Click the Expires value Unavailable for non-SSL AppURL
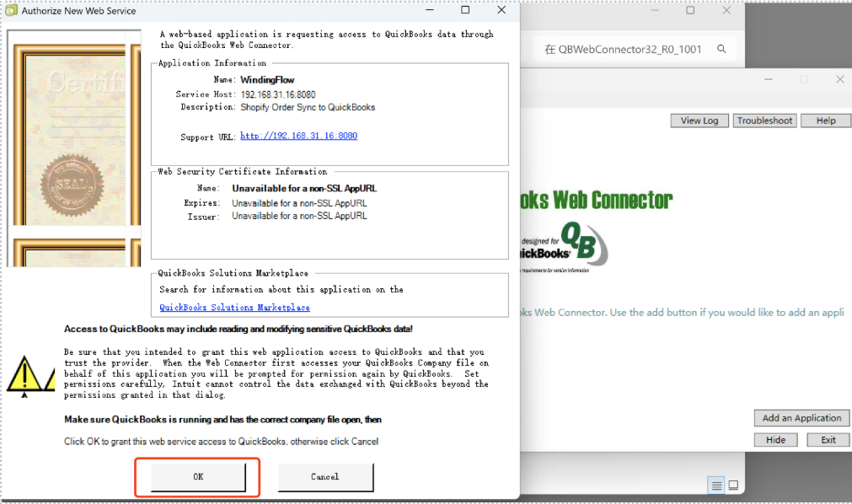 pyautogui.click(x=299, y=203)
